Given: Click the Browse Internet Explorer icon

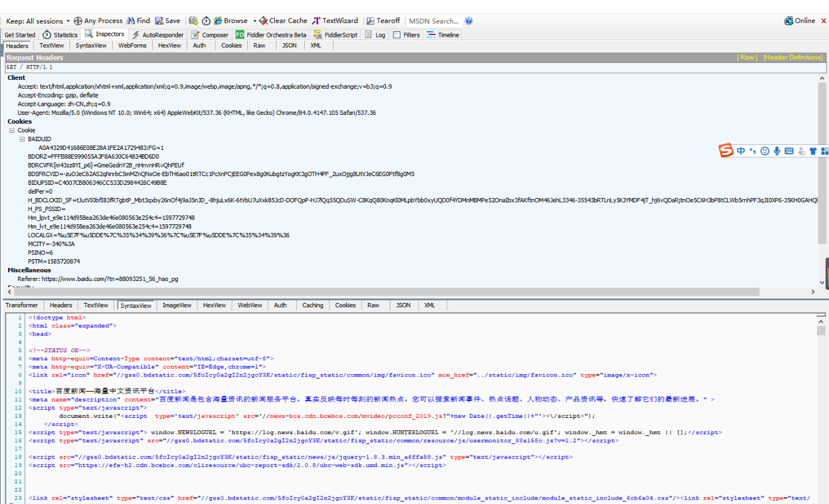Looking at the screenshot, I should (218, 21).
